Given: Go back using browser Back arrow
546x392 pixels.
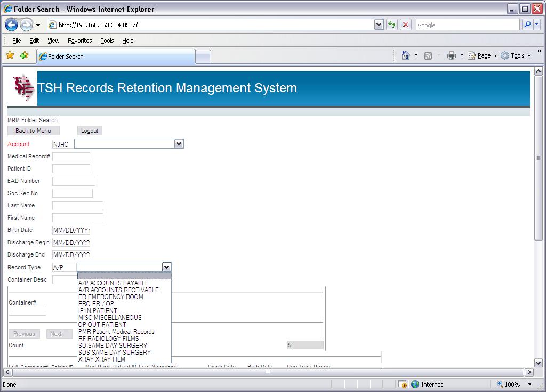Looking at the screenshot, I should point(11,25).
